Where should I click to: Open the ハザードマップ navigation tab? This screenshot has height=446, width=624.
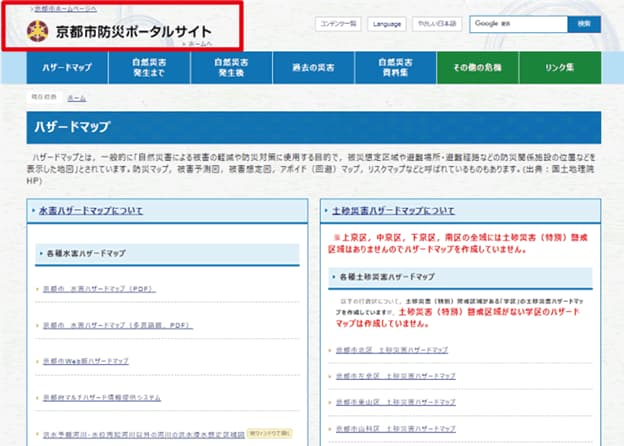[67, 68]
